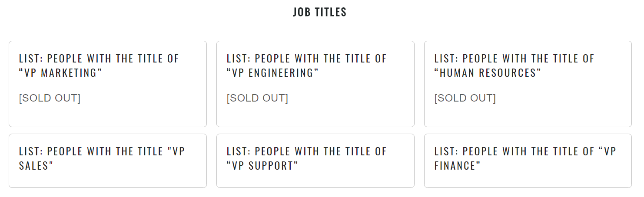Click the "VP Support" quoted text line
644x197 pixels.
(262, 166)
